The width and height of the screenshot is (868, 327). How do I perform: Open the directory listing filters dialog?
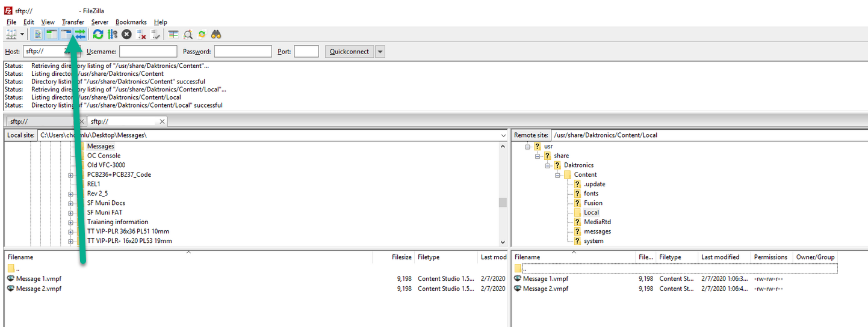pos(173,35)
